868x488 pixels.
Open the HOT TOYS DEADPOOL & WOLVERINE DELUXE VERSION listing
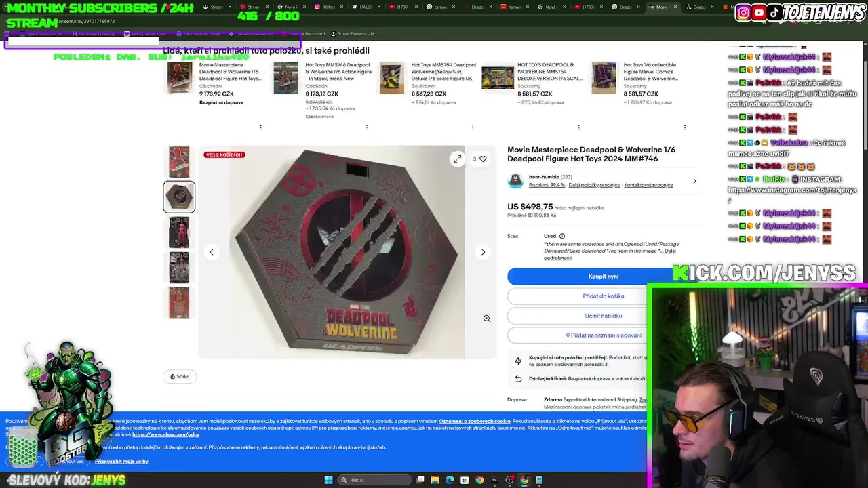coord(550,72)
